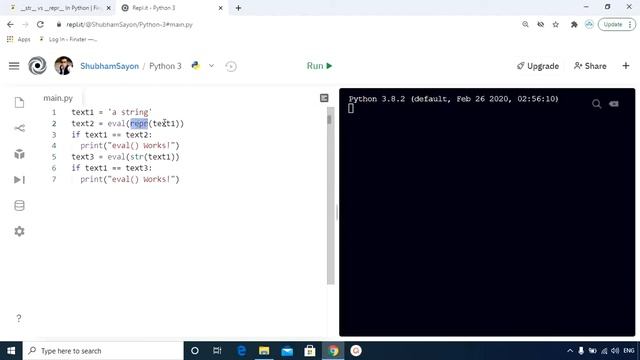Click the editor vertical scrollbar

(330, 196)
